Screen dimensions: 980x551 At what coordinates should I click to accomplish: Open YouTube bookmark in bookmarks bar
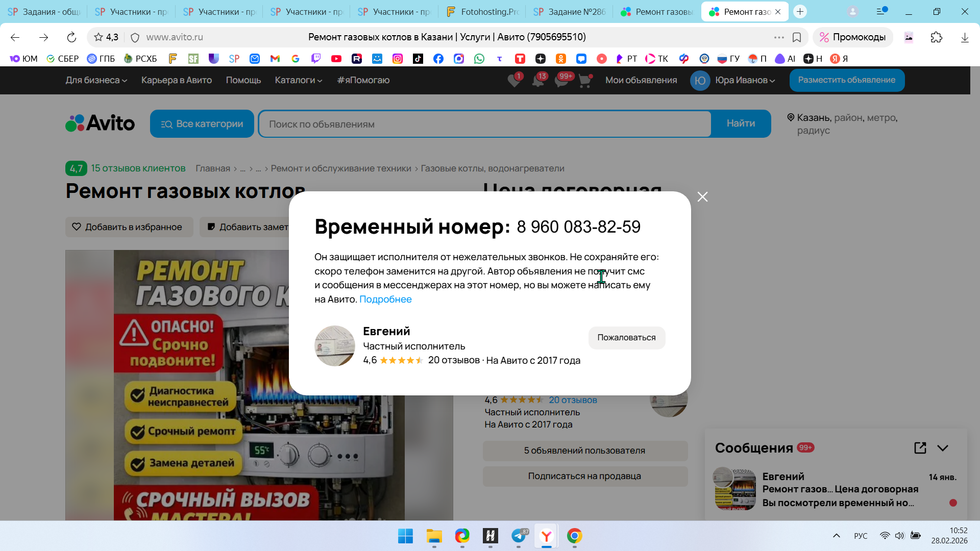click(336, 59)
